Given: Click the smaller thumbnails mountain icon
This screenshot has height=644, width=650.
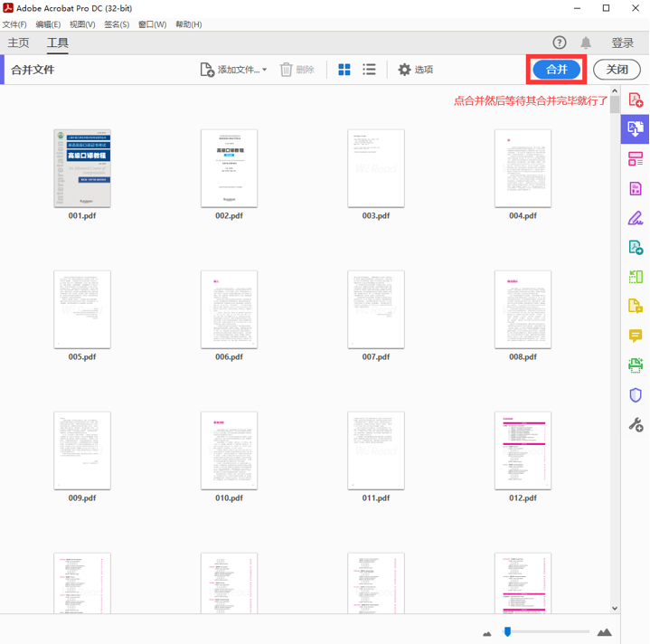Looking at the screenshot, I should click(x=487, y=633).
